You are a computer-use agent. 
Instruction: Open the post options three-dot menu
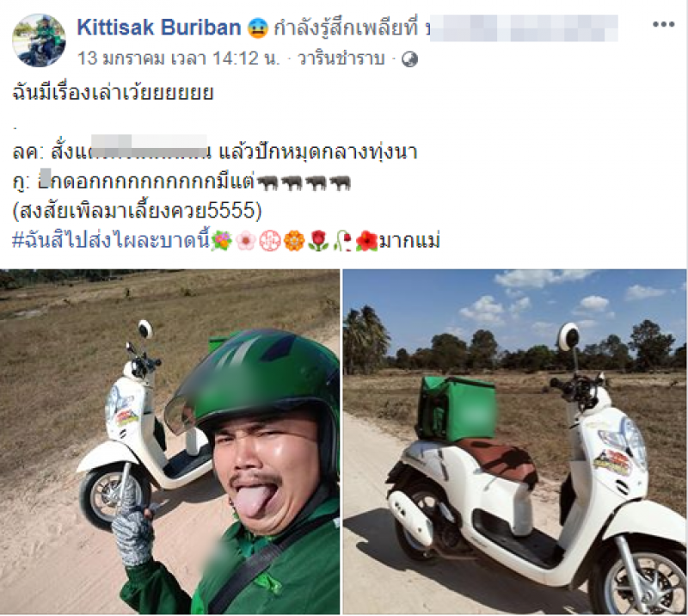(663, 25)
